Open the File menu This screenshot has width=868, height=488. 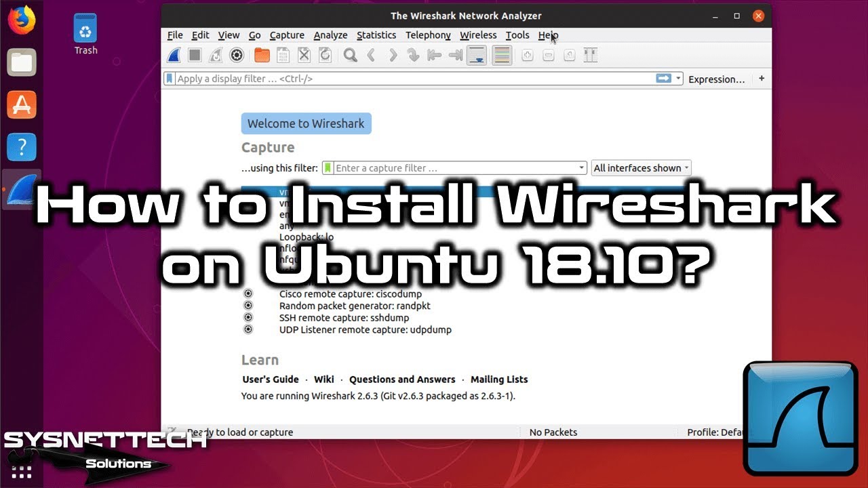pos(175,35)
